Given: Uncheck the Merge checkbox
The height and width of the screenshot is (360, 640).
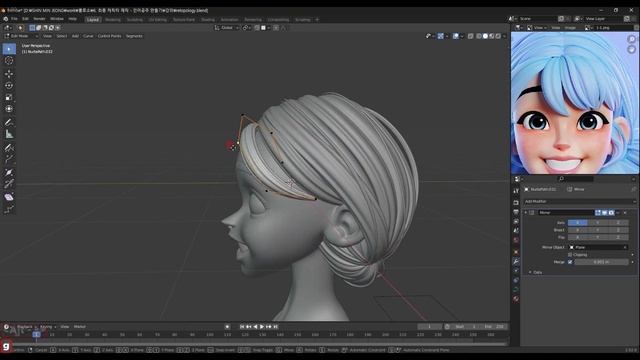Looking at the screenshot, I should (x=570, y=262).
